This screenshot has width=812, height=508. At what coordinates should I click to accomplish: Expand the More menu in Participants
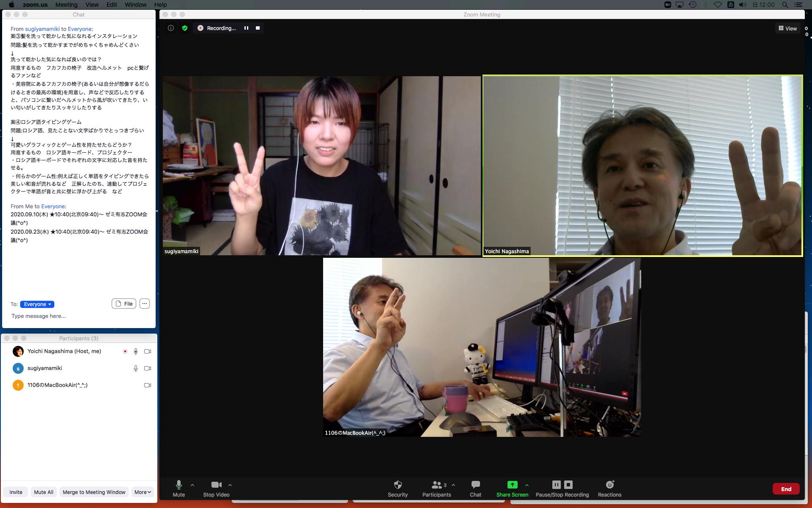click(x=143, y=492)
